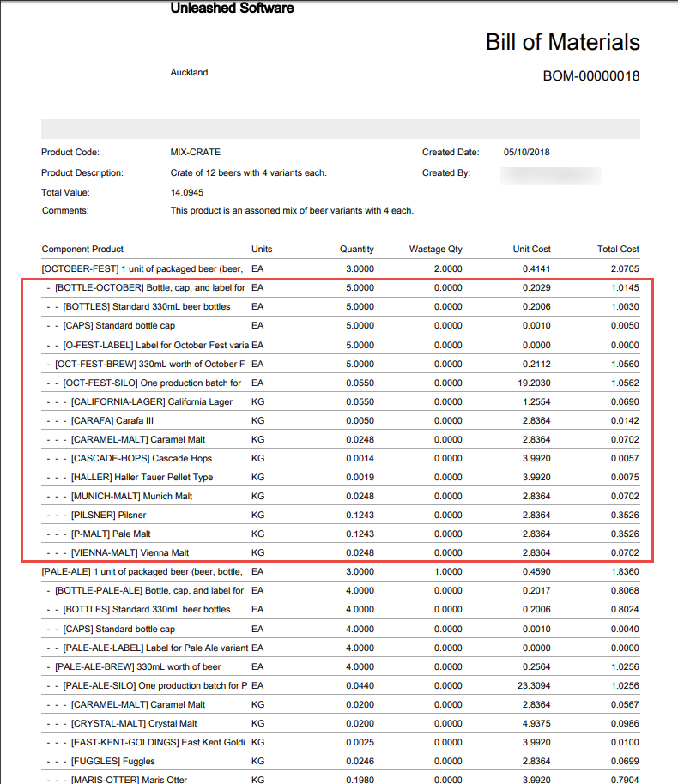Click the [PILSNER] Pilsner row
The width and height of the screenshot is (678, 784).
340,515
